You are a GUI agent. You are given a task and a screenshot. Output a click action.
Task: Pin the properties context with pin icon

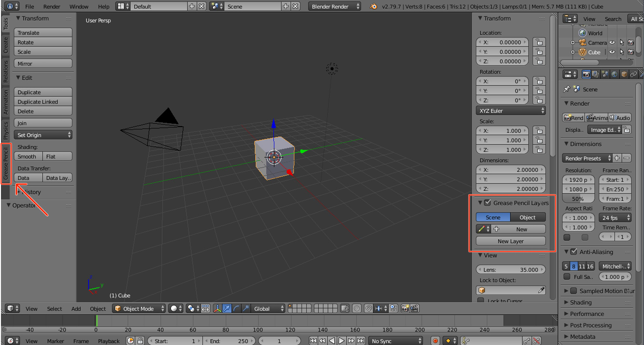click(x=566, y=89)
